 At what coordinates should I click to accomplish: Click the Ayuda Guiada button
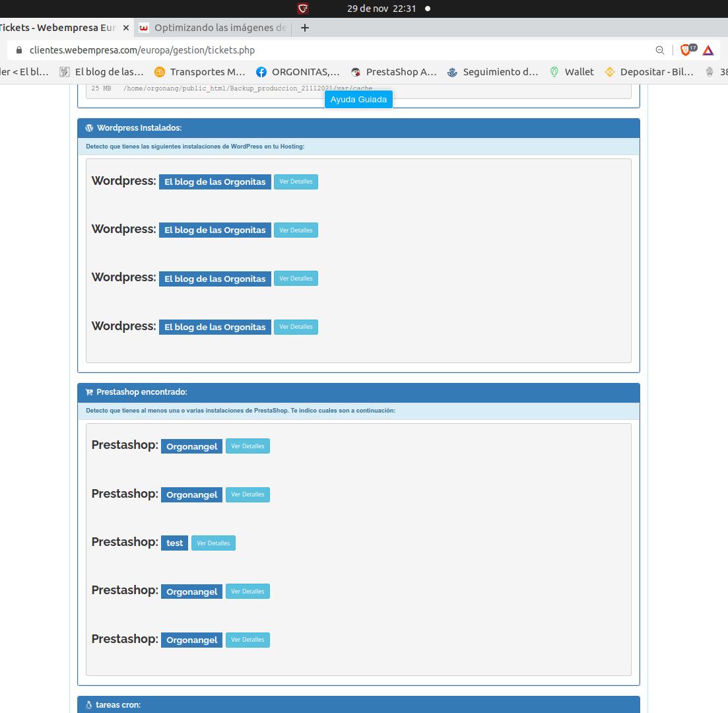(x=358, y=100)
